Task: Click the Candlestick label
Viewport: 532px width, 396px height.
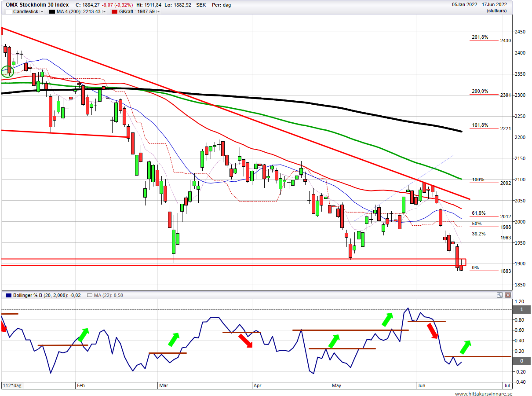Action: [x=26, y=11]
